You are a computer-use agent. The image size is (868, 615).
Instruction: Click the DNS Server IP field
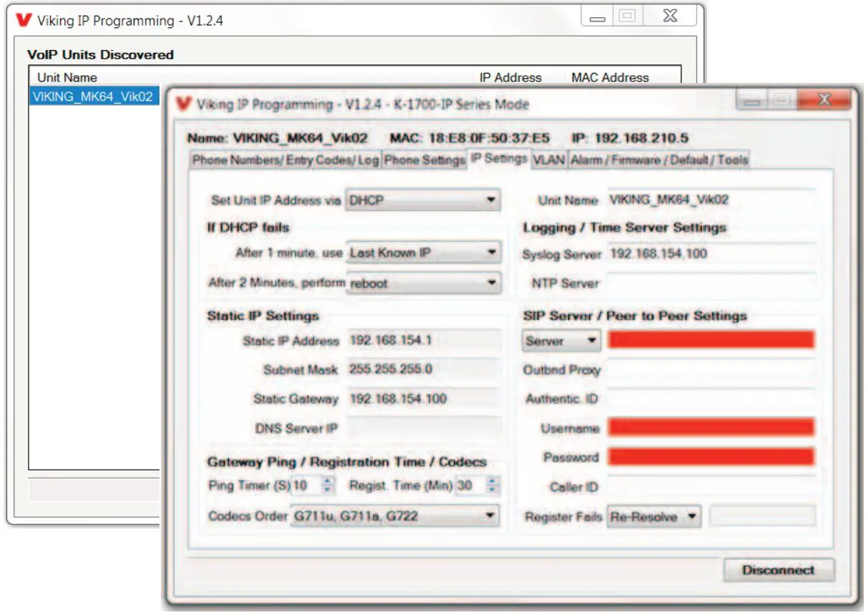click(x=424, y=428)
